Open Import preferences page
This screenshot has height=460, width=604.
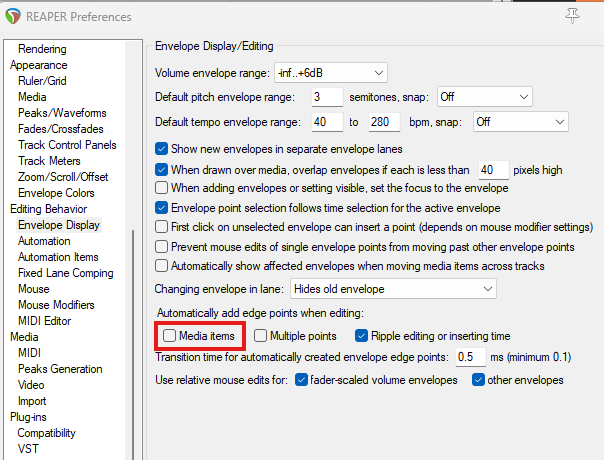pyautogui.click(x=32, y=401)
